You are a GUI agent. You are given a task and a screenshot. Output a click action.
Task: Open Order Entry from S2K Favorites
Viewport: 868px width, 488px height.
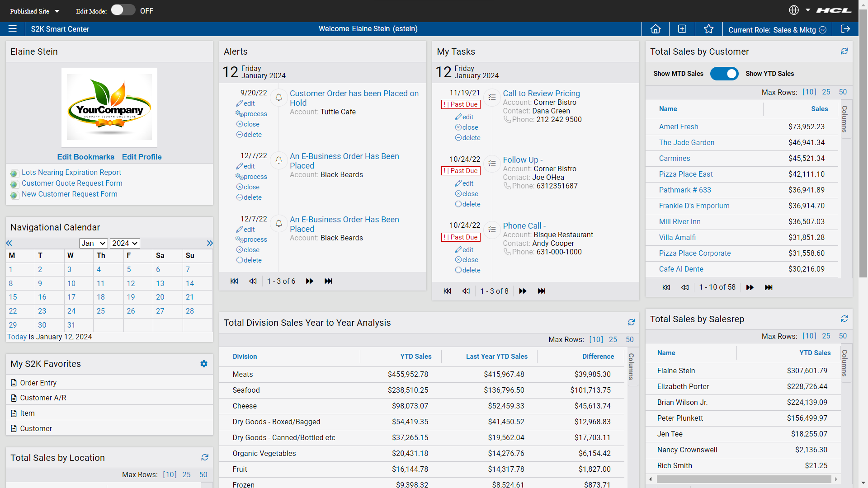[x=38, y=383]
